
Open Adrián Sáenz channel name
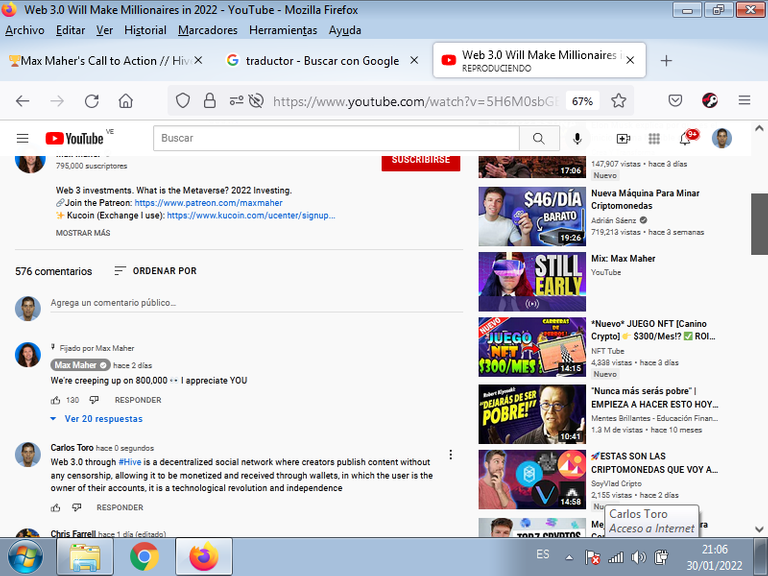[x=614, y=220]
